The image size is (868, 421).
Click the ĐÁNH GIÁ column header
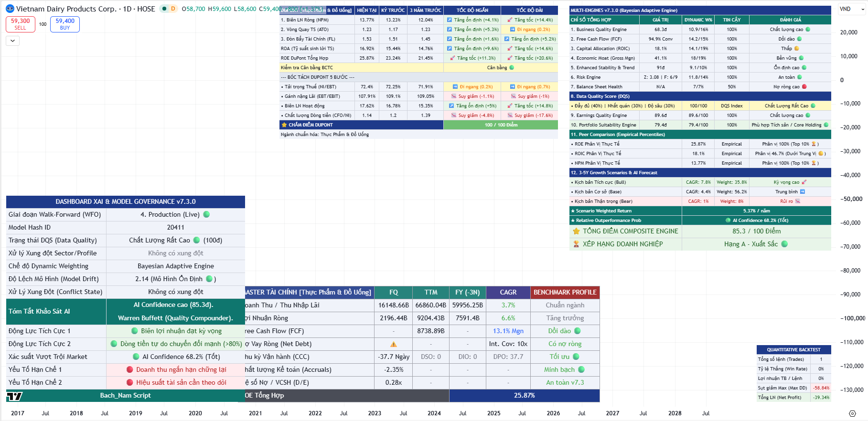tap(790, 20)
